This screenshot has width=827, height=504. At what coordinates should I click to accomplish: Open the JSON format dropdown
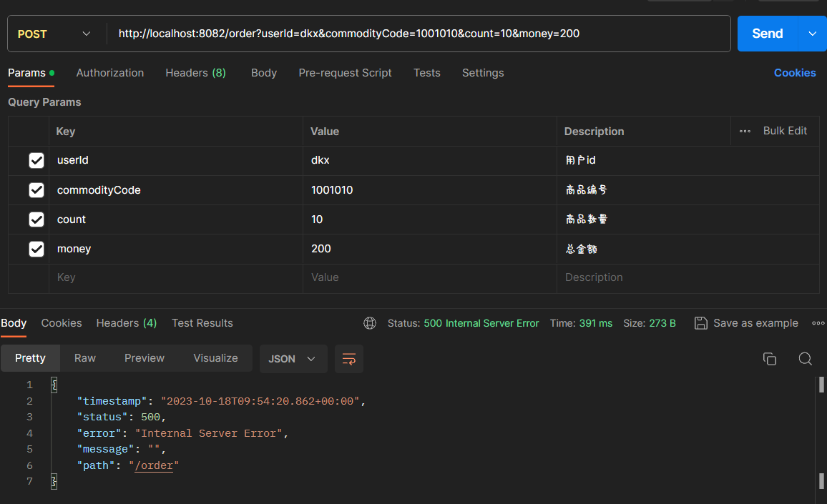293,359
